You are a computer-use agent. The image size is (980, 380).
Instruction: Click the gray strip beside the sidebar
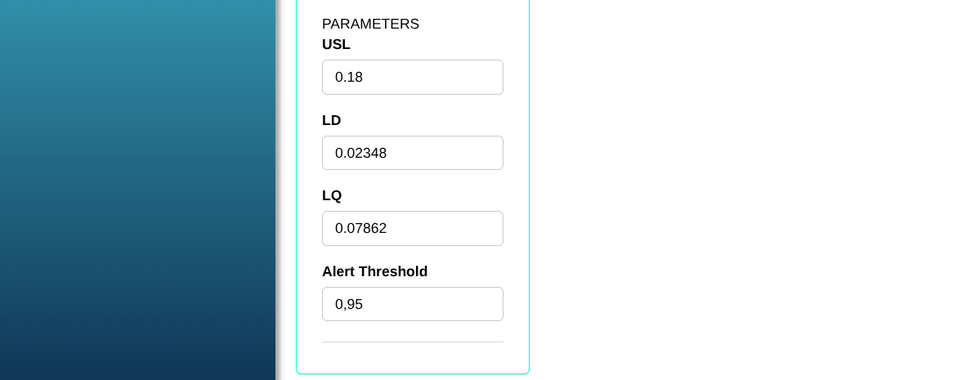pos(279,190)
